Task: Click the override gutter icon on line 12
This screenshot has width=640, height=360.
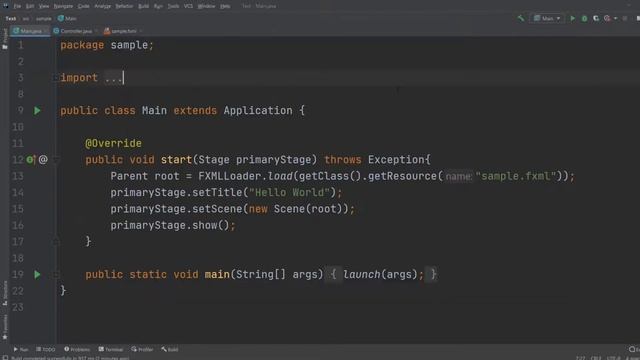Action: [31, 160]
